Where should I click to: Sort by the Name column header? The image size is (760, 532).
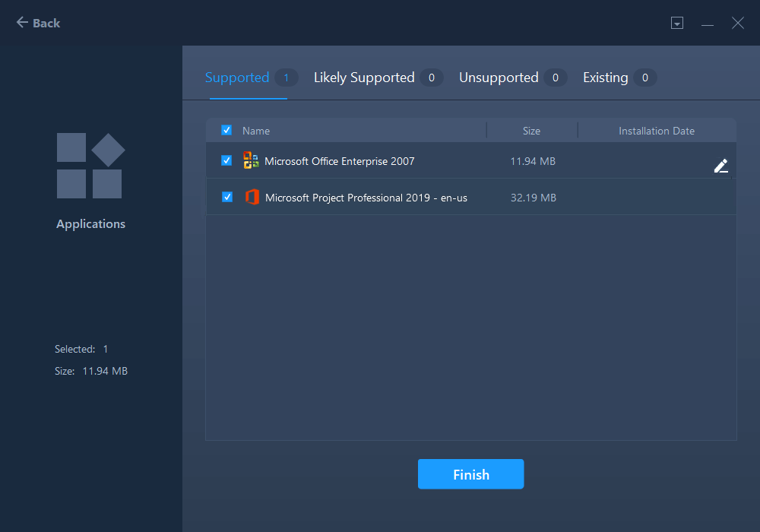click(256, 131)
